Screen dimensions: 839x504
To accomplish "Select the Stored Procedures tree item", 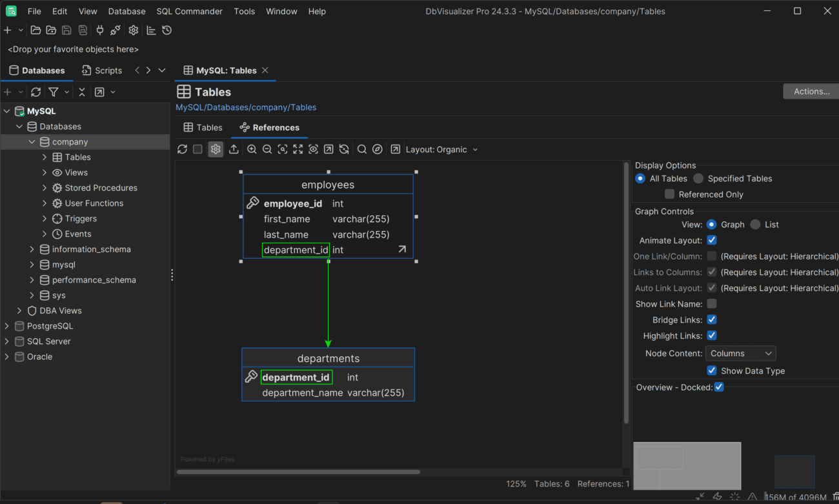I will point(101,188).
